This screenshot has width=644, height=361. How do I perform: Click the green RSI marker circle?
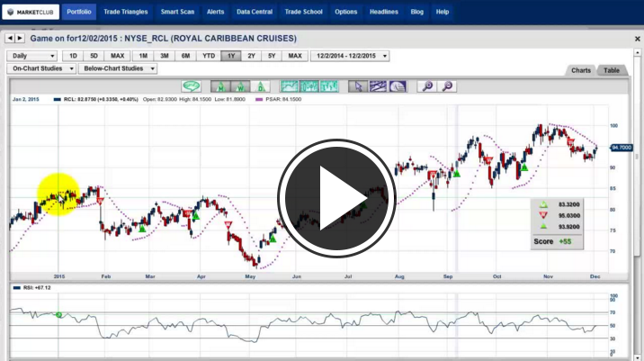(58, 315)
